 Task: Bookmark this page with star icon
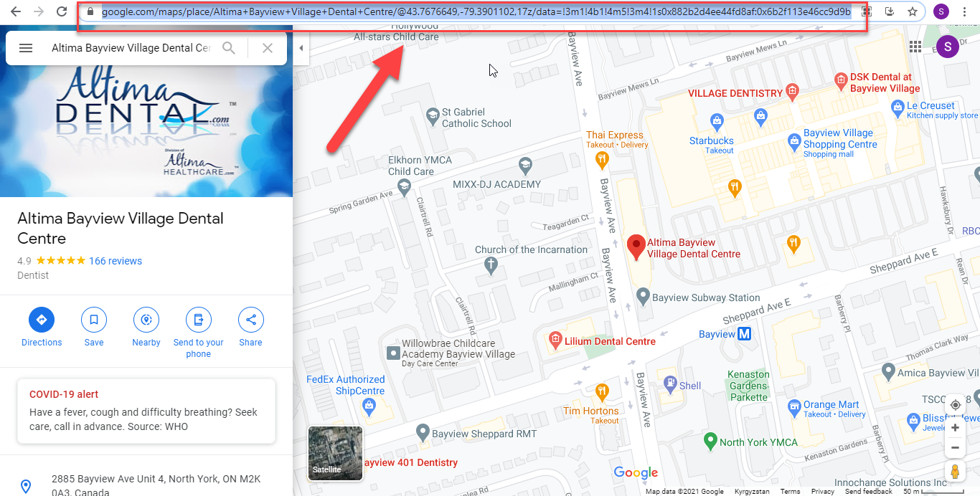[913, 11]
